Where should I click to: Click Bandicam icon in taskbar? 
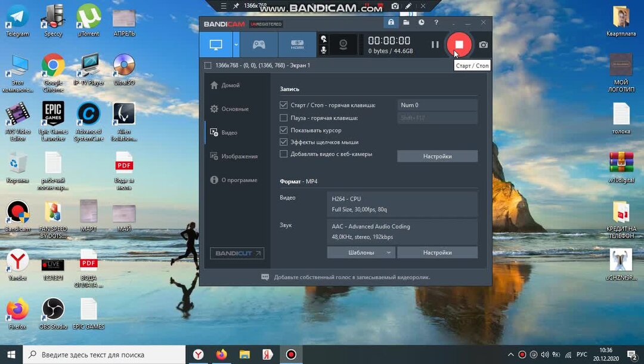(291, 354)
